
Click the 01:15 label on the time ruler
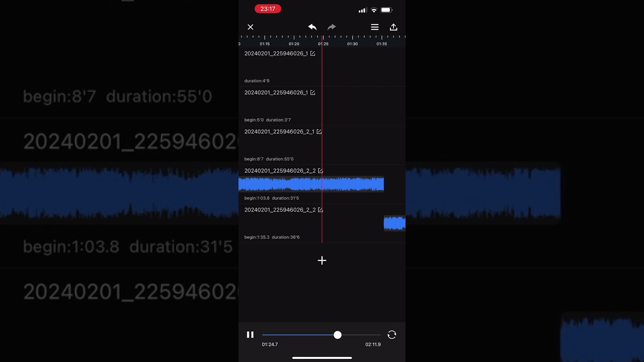(x=265, y=44)
